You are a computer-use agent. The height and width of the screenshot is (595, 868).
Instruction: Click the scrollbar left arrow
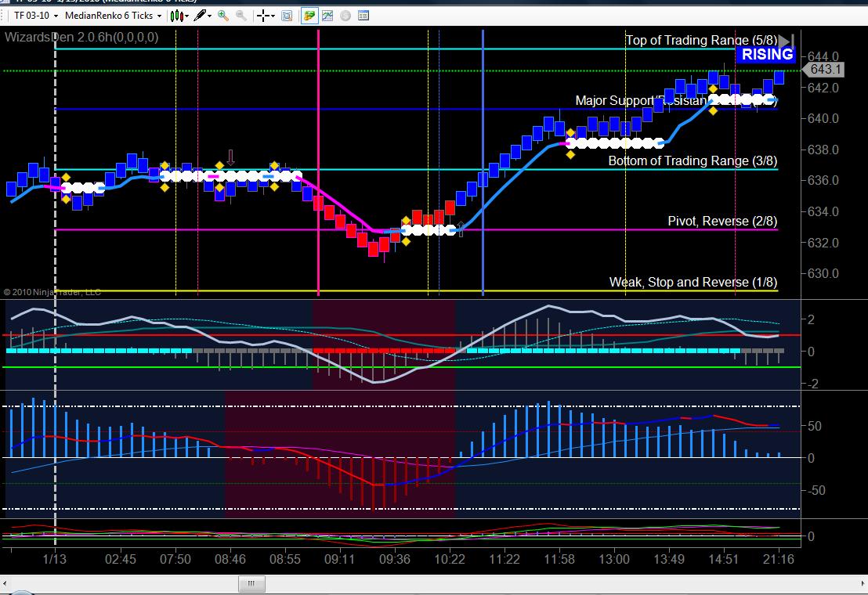[5, 584]
